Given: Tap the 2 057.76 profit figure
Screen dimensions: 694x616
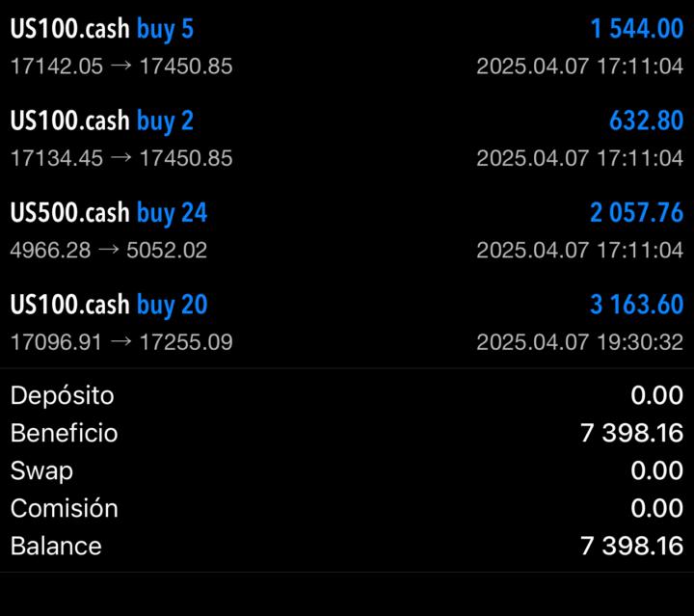Looking at the screenshot, I should [x=636, y=212].
